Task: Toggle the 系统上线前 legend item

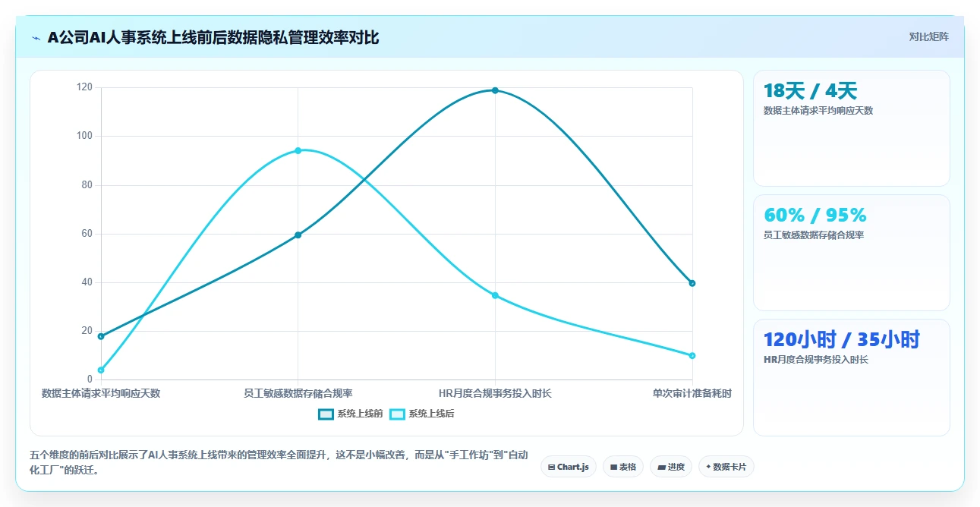Action: tap(351, 414)
